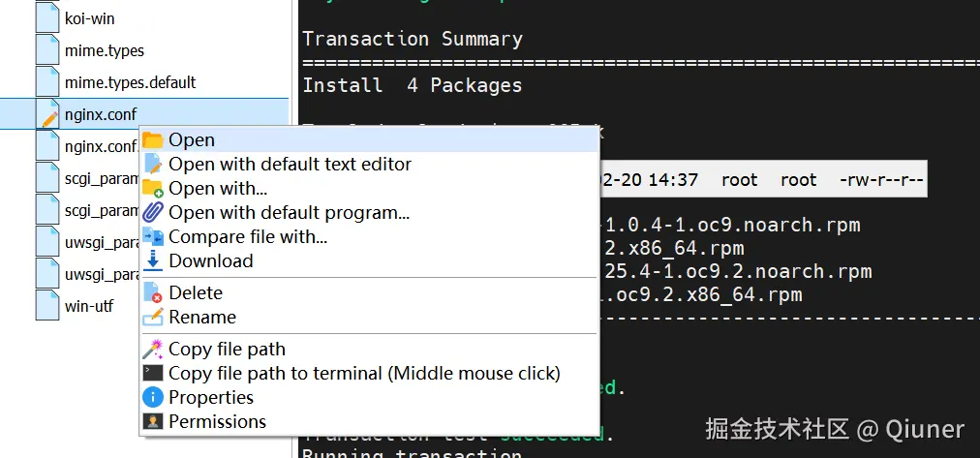Viewport: 980px width, 458px height.
Task: Click the folder icon beside Open
Action: tap(152, 140)
